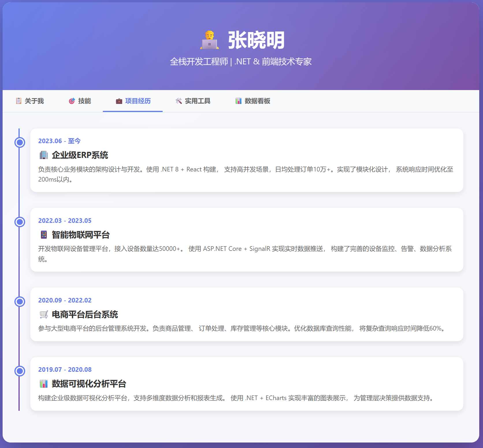Open the 实用工具 tab
The width and height of the screenshot is (483, 448).
[193, 101]
